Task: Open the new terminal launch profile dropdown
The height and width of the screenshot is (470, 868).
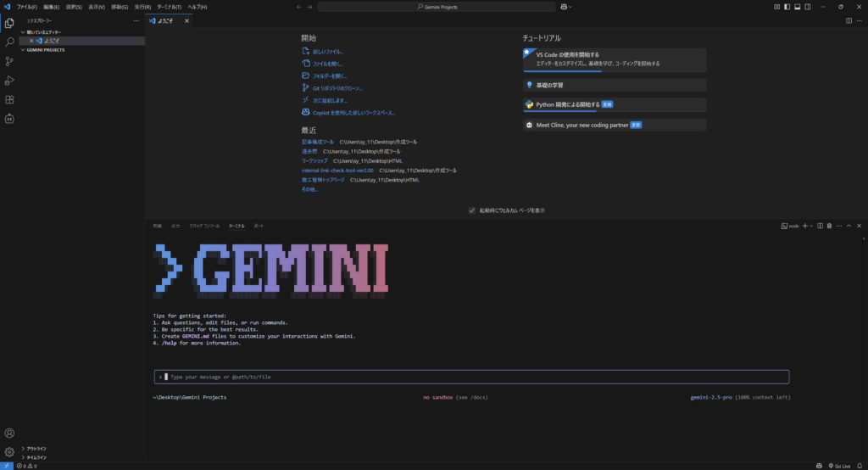Action: coord(812,226)
